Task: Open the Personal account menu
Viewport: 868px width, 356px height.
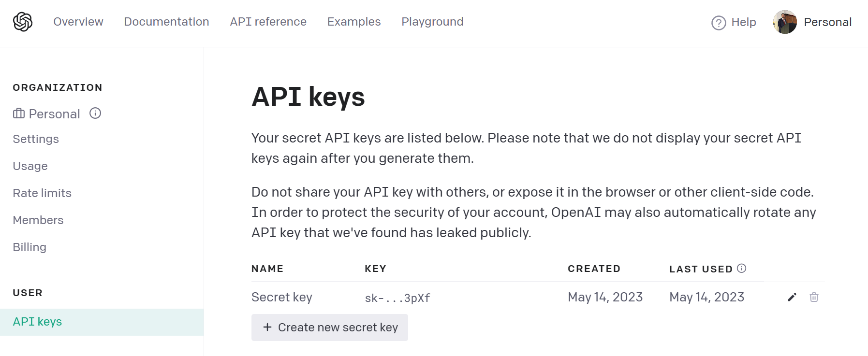Action: coord(827,22)
